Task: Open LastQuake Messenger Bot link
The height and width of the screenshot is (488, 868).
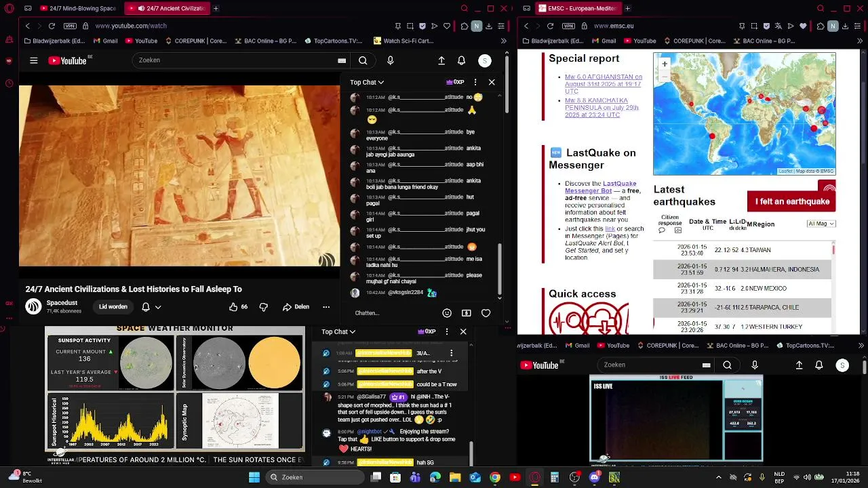Action: click(x=601, y=187)
